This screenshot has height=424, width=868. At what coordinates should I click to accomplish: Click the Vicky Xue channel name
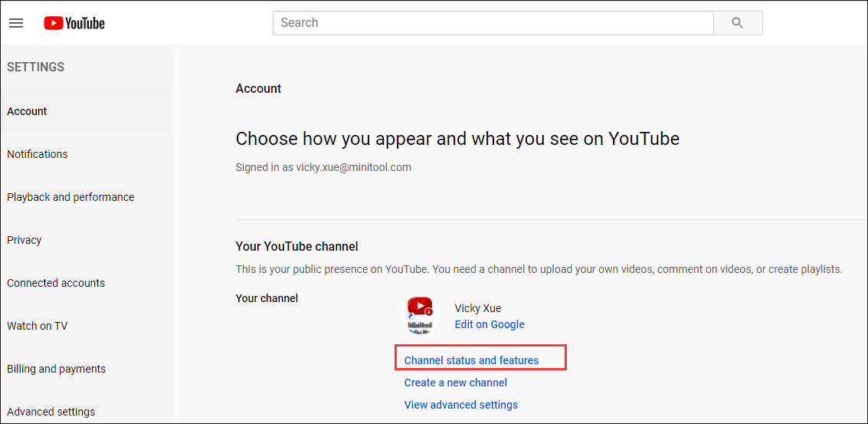478,308
